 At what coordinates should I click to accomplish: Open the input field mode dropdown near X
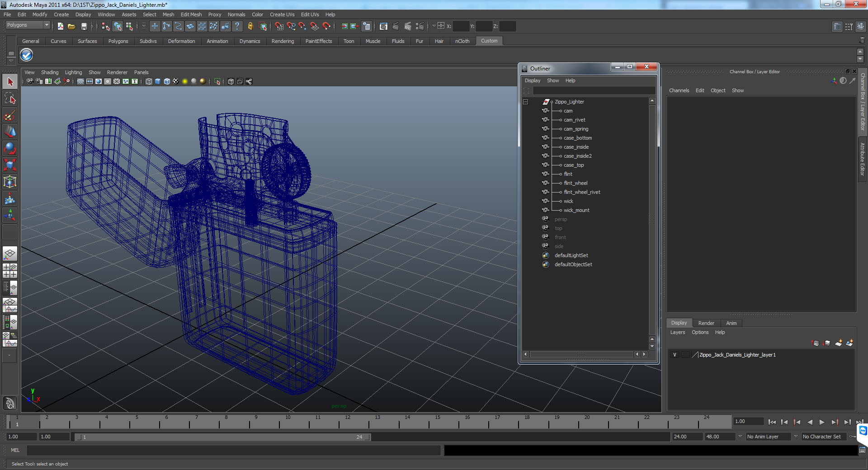[434, 26]
